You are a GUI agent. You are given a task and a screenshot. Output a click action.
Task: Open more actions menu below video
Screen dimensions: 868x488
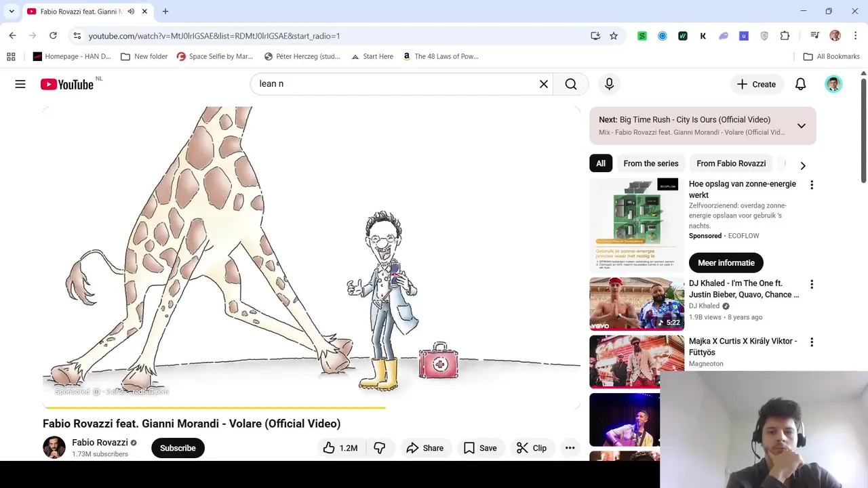click(570, 448)
